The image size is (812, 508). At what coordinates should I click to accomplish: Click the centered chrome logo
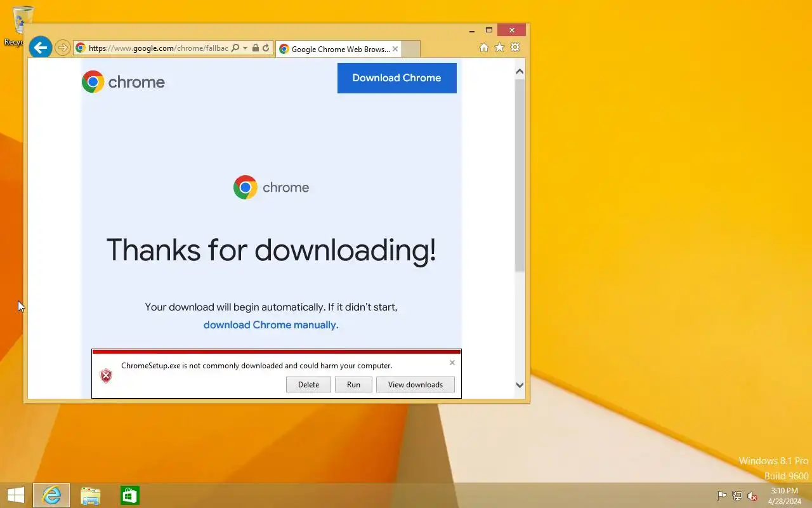point(272,187)
